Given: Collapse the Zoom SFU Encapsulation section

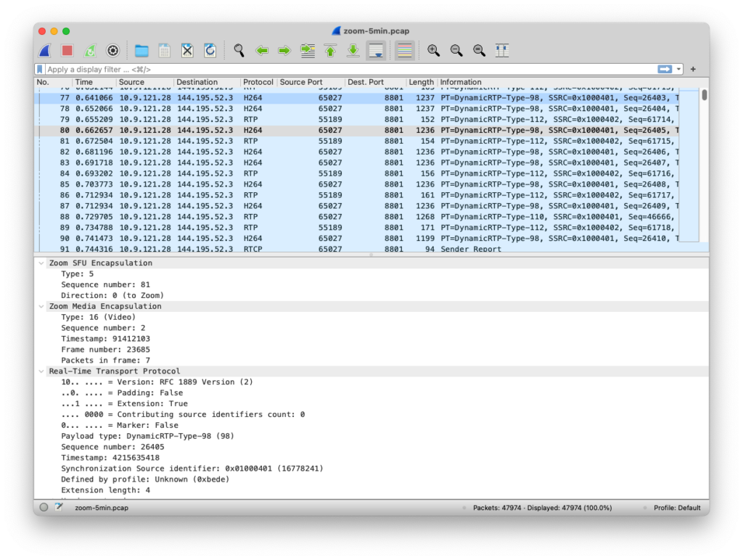Looking at the screenshot, I should [x=41, y=263].
